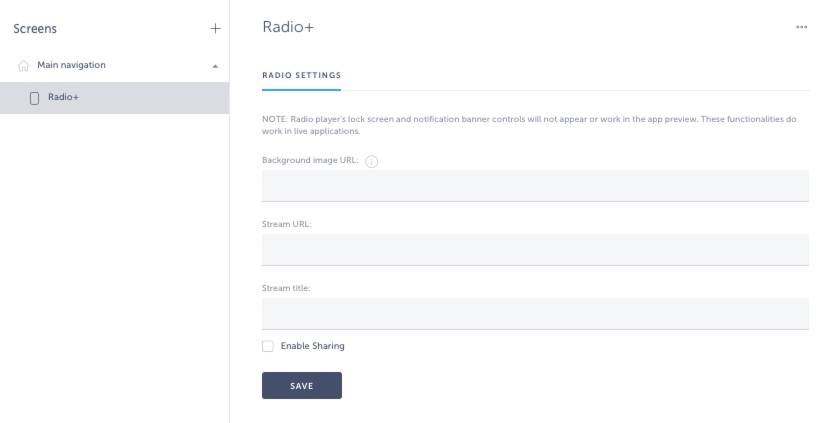Screen dimensions: 839x423
Task: Select Main navigation in the screens tree
Action: (71, 66)
